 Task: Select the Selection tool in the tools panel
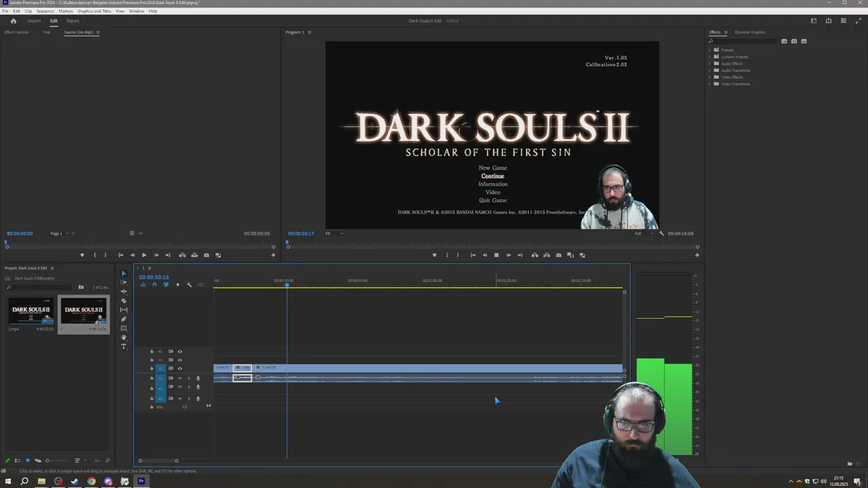tap(123, 274)
